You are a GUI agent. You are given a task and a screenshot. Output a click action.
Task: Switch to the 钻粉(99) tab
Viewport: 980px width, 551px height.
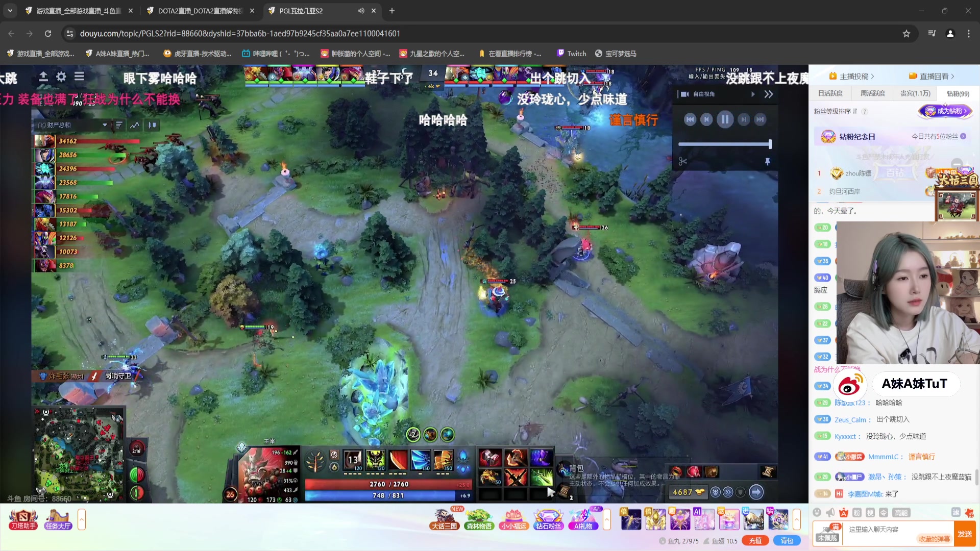[x=958, y=93]
